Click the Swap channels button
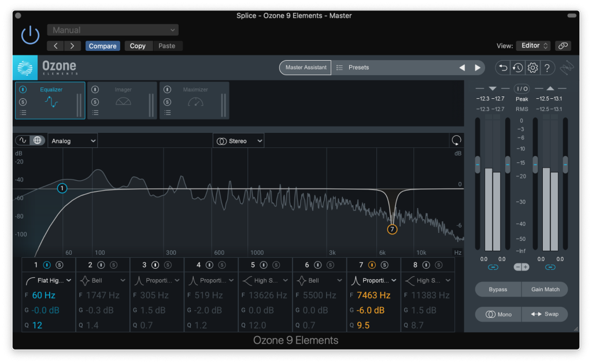 (x=545, y=314)
